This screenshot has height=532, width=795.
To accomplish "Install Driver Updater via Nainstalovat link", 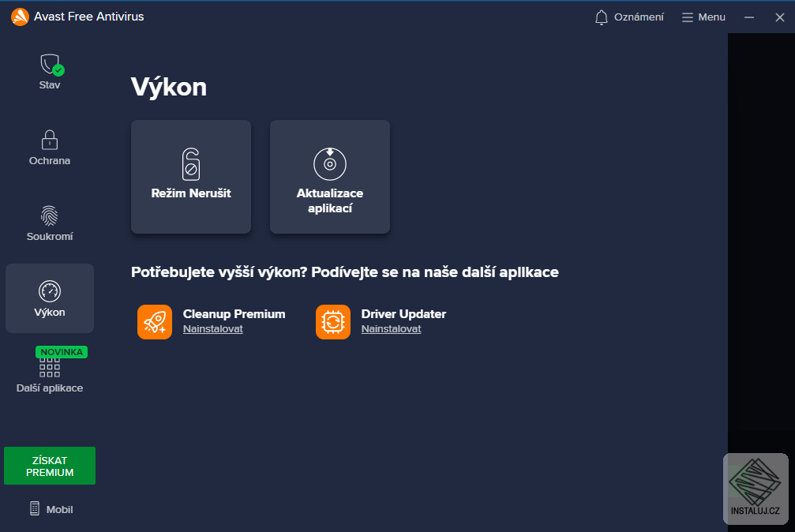I will pyautogui.click(x=392, y=328).
